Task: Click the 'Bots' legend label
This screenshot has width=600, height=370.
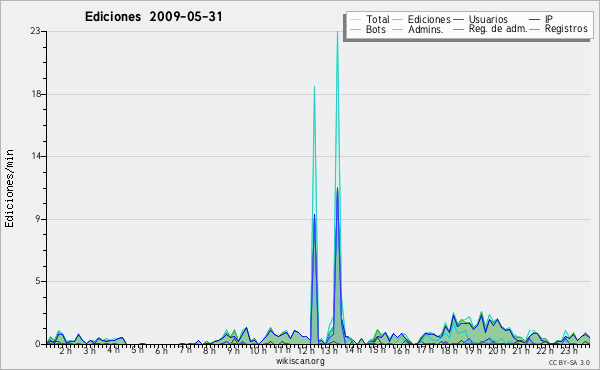Action: [375, 29]
